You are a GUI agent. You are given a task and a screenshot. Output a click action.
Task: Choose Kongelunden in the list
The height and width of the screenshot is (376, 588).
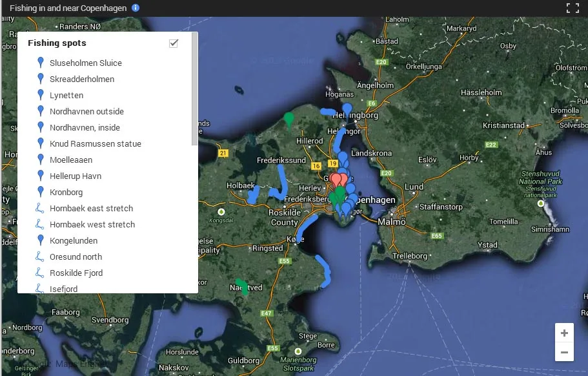pos(74,240)
